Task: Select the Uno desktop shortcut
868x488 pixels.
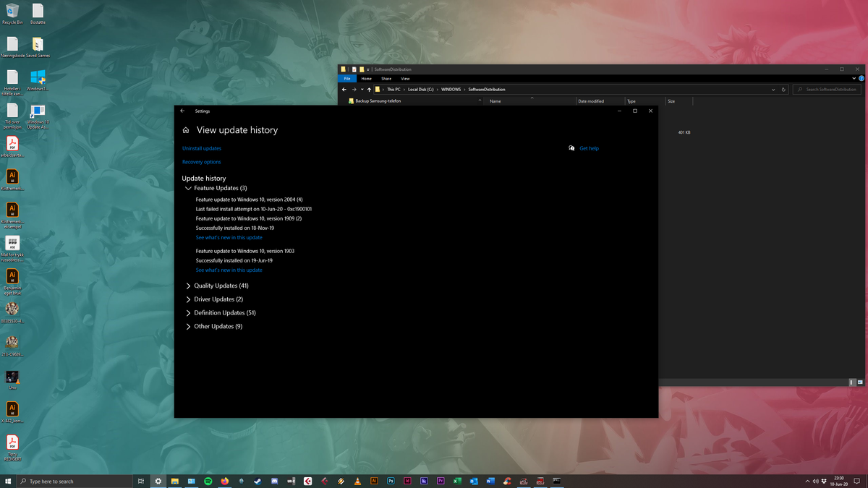Action: pos(12,380)
